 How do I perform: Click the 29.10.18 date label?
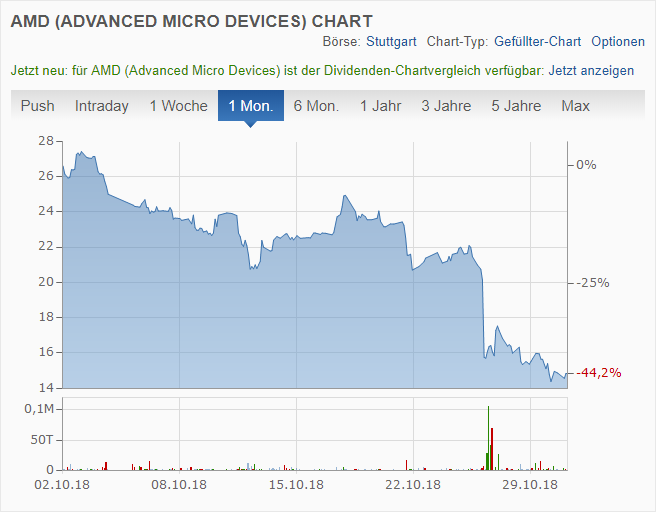click(530, 484)
